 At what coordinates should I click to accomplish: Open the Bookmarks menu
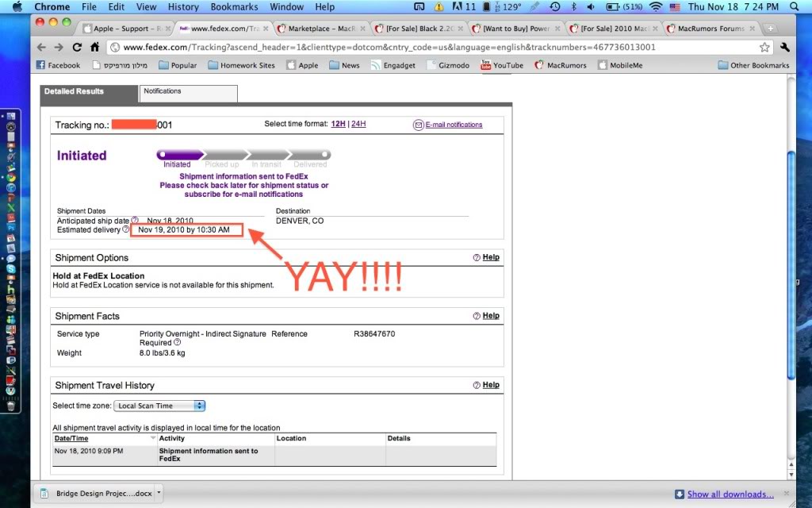234,6
